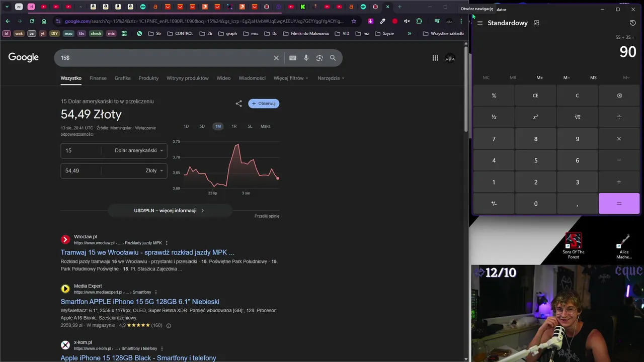644x362 pixels.
Task: Switch to Witryny produktów tab
Action: tap(188, 78)
